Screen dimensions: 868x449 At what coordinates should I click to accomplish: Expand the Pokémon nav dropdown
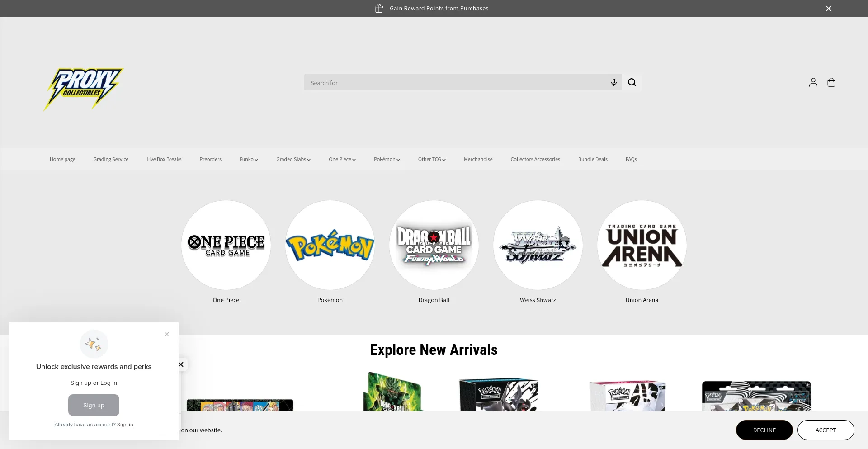[387, 159]
